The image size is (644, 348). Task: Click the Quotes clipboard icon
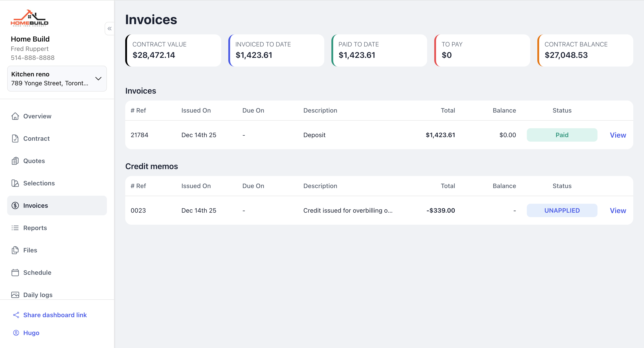tap(15, 161)
